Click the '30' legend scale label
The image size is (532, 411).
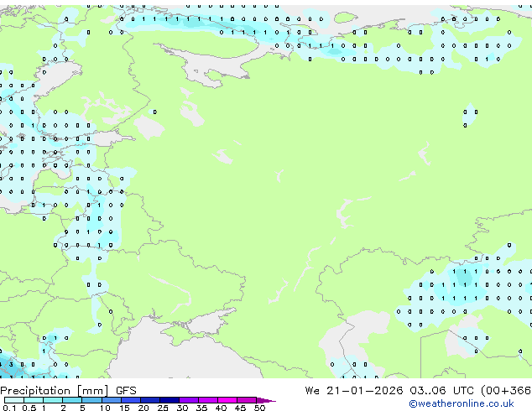click(x=182, y=408)
